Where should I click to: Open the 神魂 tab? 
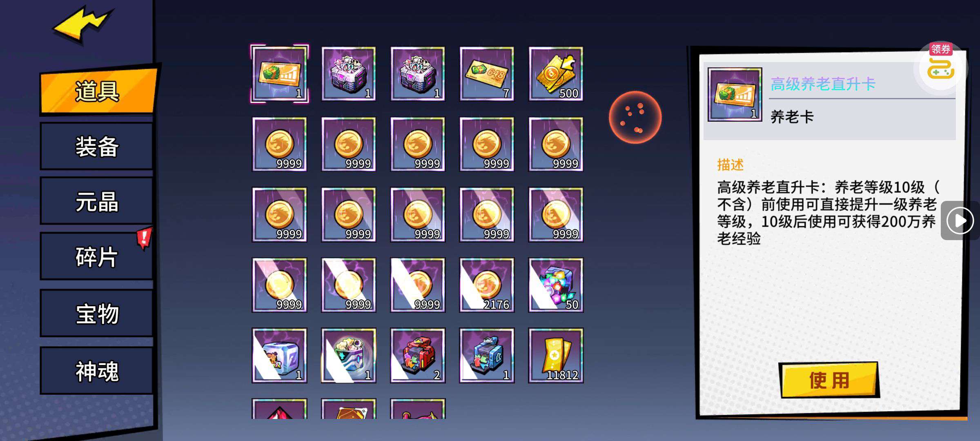click(x=96, y=370)
